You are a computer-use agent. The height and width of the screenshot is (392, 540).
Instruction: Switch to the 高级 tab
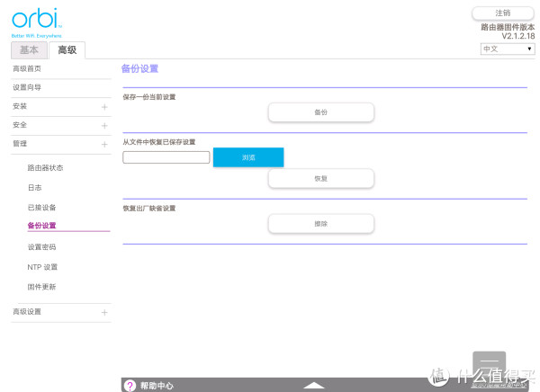pos(67,50)
